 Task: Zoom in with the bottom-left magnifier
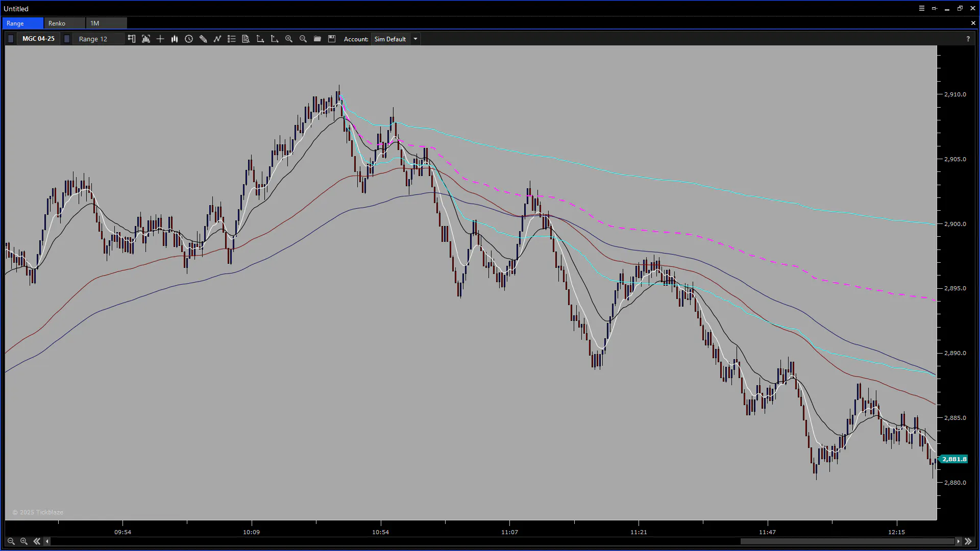pyautogui.click(x=24, y=541)
